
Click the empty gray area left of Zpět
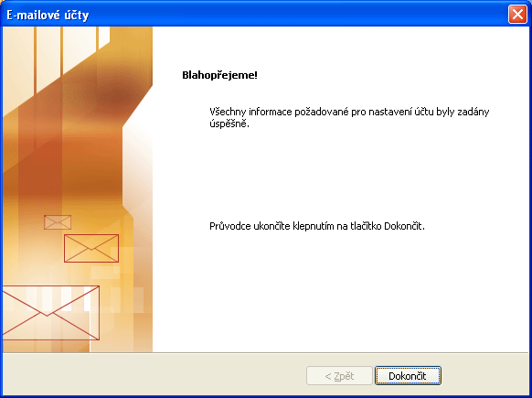click(153, 375)
